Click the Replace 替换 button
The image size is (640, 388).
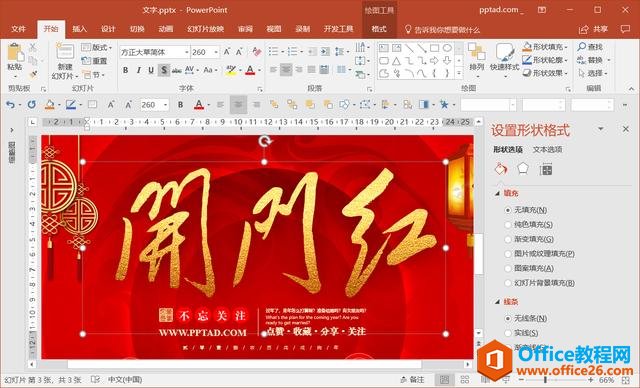tap(593, 60)
